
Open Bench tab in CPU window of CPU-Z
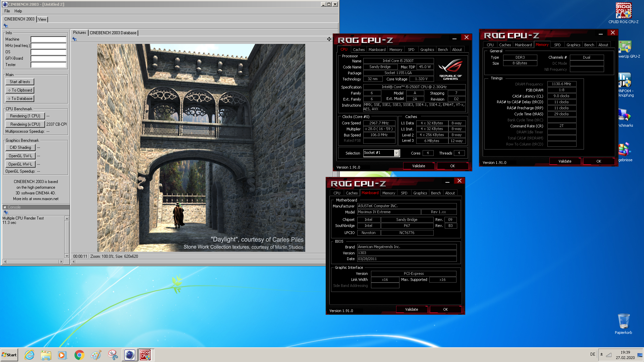[x=443, y=50]
